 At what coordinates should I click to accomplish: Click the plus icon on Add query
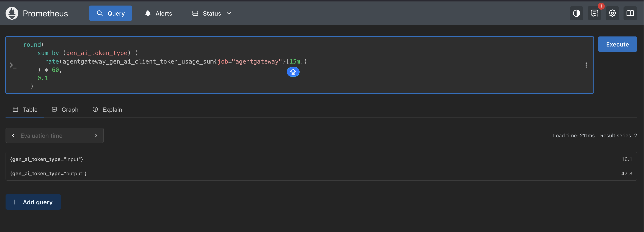pos(15,202)
